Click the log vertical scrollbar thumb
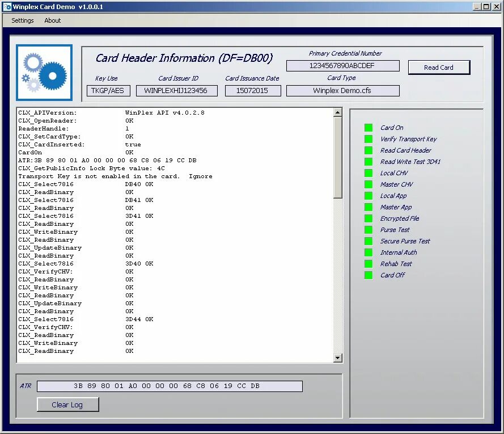 click(x=337, y=158)
